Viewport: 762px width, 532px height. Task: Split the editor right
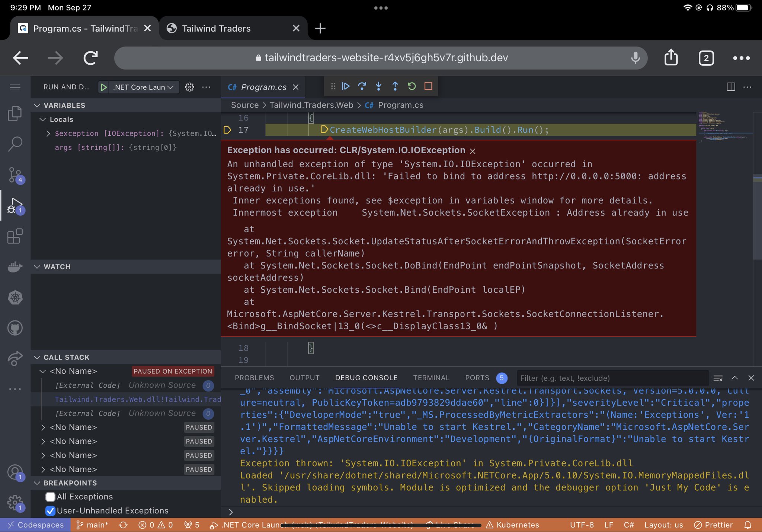[x=731, y=87]
